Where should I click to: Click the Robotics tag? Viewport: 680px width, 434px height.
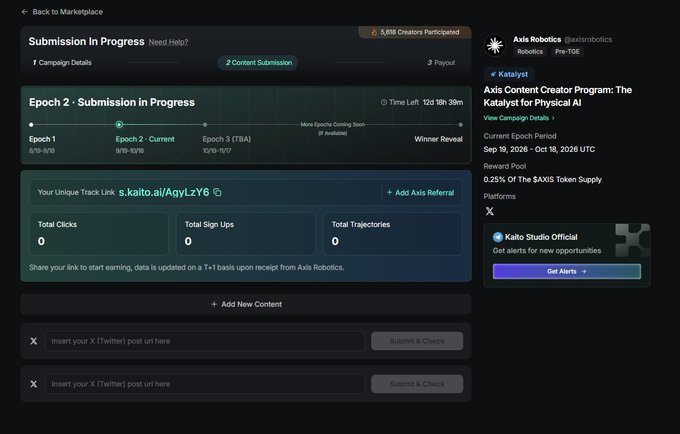click(x=530, y=52)
